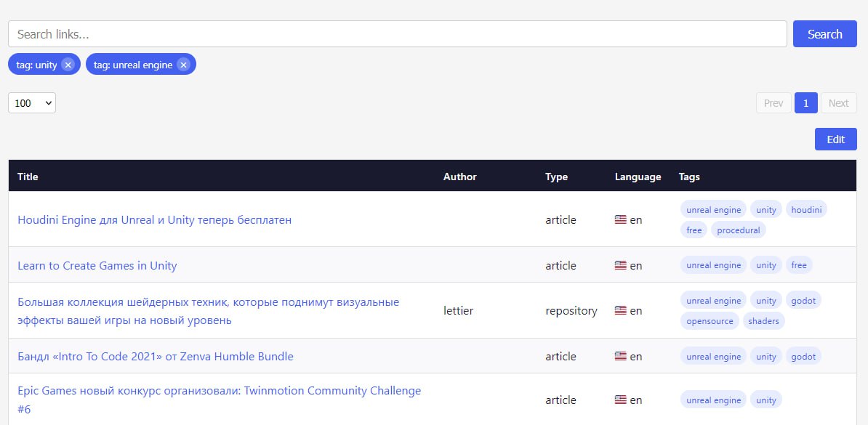Focus the Search links input field
The image size is (868, 425).
(x=397, y=34)
